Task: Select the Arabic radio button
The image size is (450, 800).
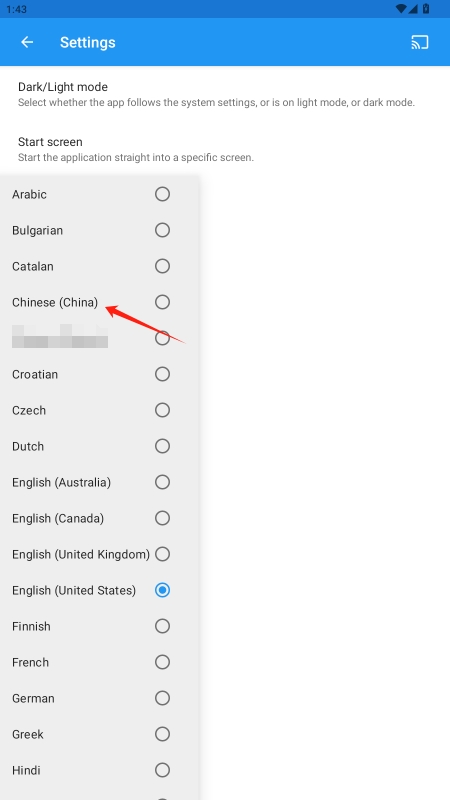Action: click(162, 194)
